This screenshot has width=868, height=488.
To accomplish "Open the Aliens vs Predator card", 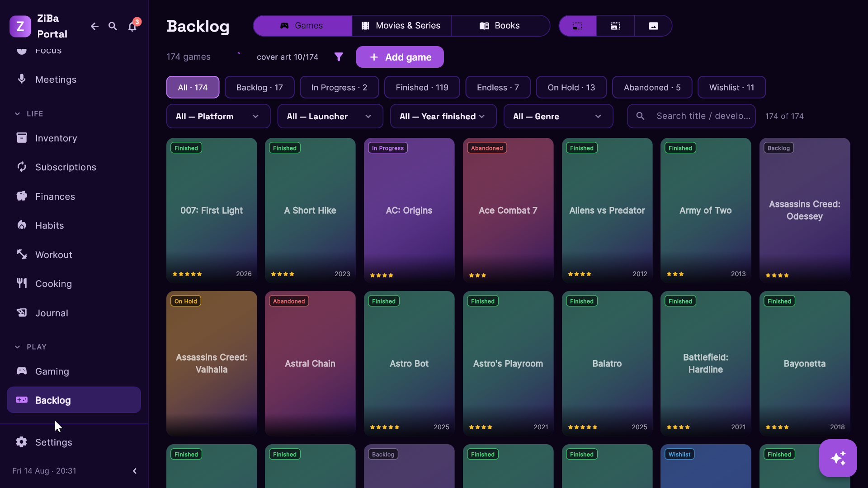I will [x=607, y=210].
